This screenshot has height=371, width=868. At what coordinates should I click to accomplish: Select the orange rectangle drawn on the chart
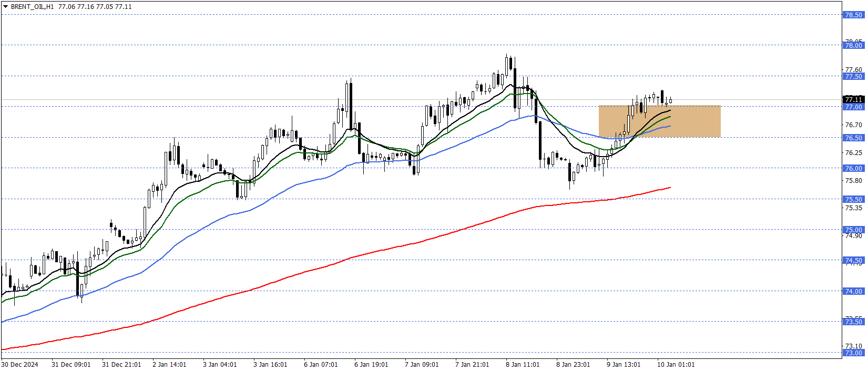point(659,121)
